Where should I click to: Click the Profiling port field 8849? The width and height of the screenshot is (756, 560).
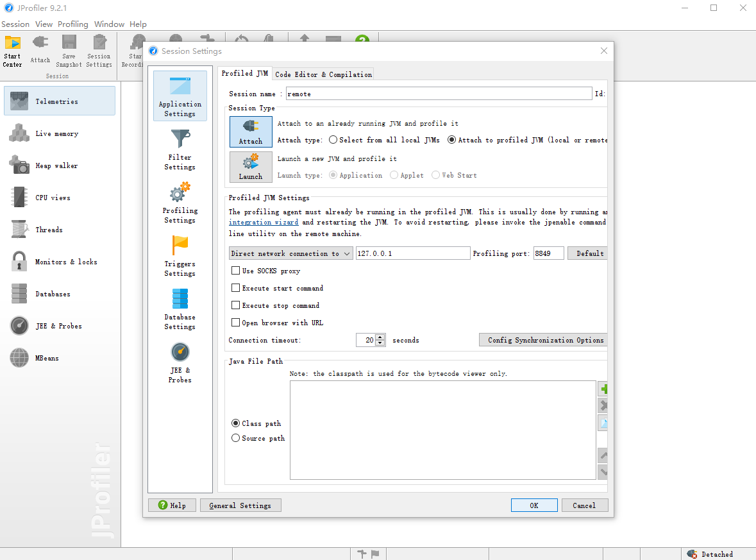tap(549, 253)
